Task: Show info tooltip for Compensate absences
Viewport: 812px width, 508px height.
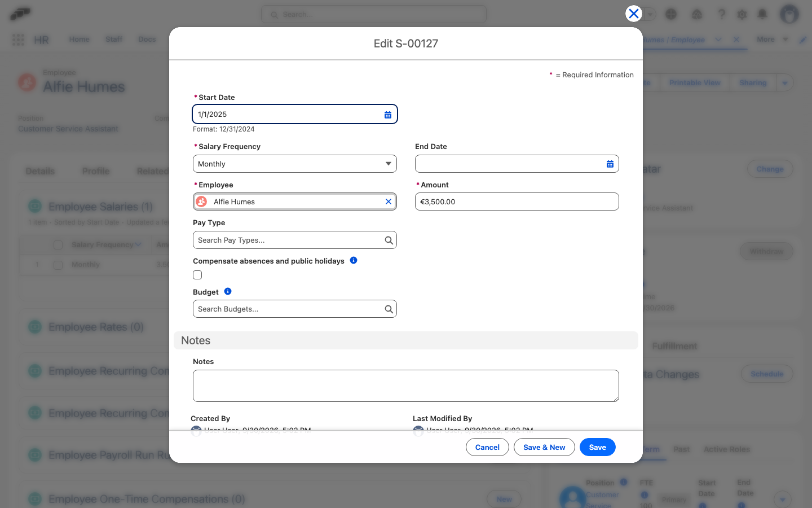Action: [354, 260]
